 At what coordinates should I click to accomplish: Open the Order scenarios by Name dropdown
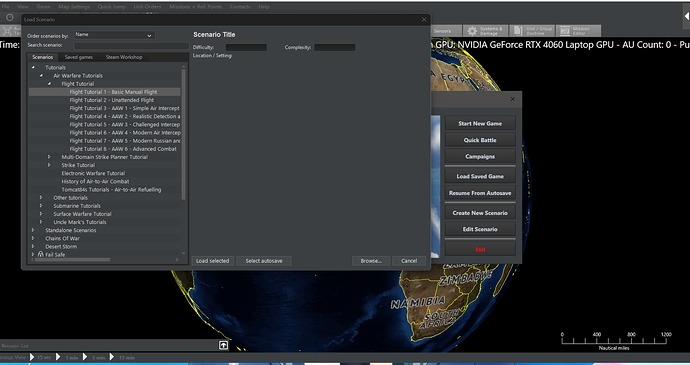pos(114,35)
